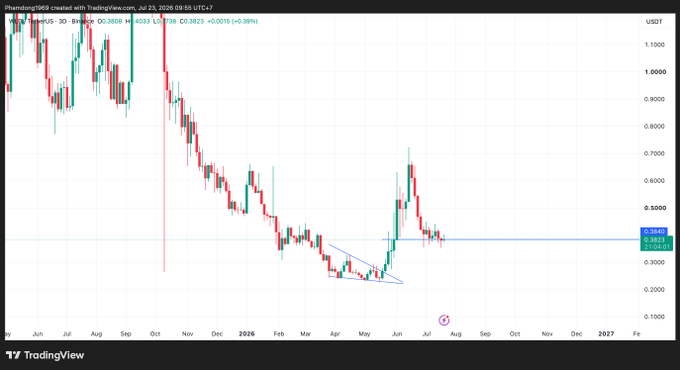Click the close value C0.3823 in header

coord(192,21)
